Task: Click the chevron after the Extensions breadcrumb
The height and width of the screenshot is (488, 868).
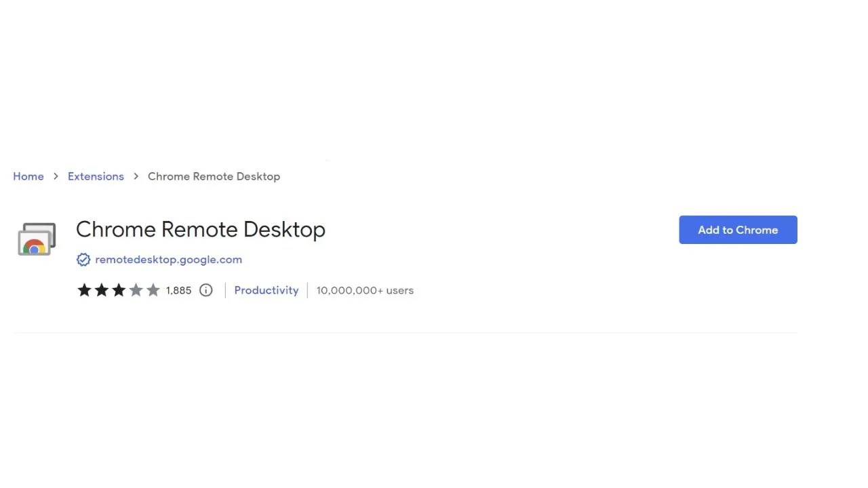Action: 136,176
